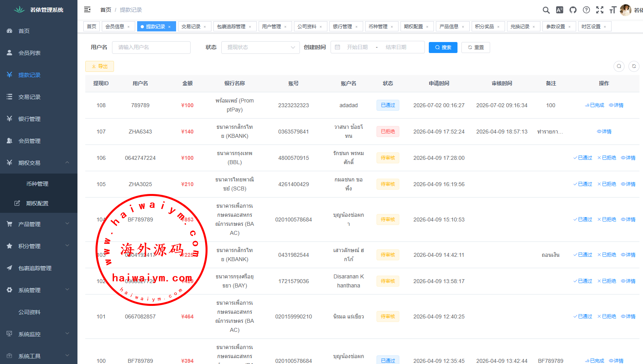Open 币种管理 submenu item in sidebar
This screenshot has width=643, height=364.
[39, 184]
